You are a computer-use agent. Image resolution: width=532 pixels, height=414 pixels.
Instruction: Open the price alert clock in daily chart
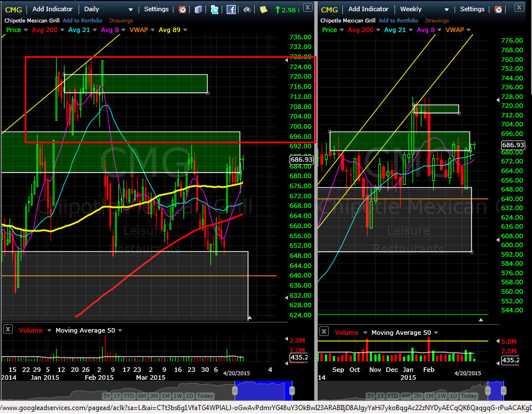point(182,10)
